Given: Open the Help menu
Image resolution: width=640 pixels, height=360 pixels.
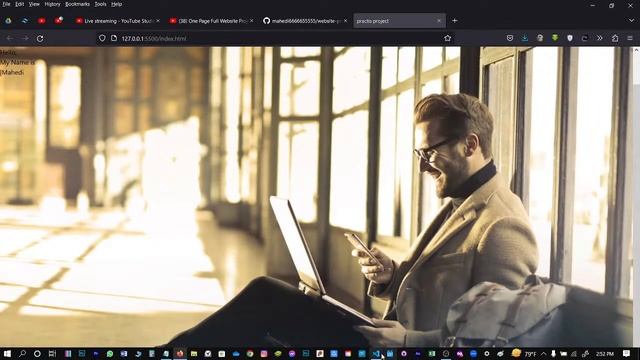Looking at the screenshot, I should click(116, 4).
